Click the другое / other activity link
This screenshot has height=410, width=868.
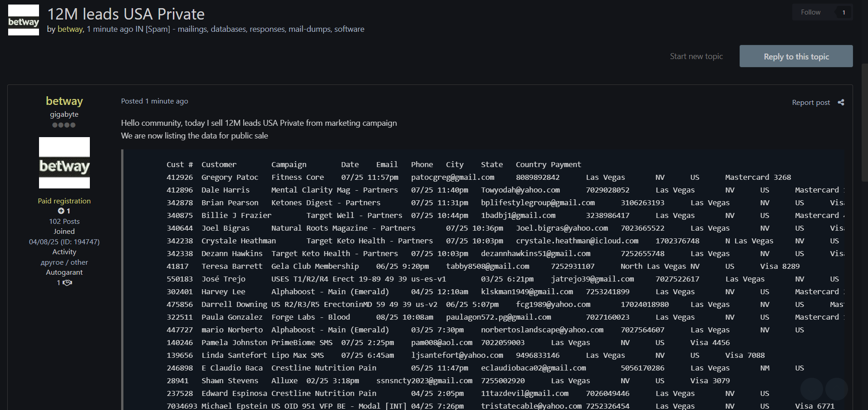tap(64, 262)
